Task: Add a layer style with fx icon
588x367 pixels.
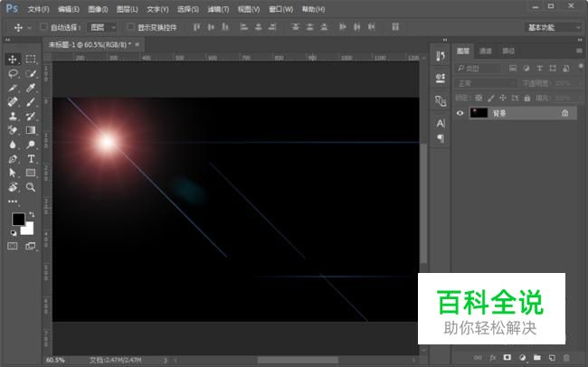Action: pos(493,358)
